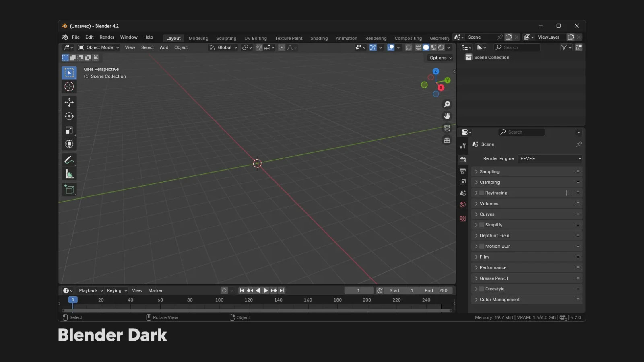Expand the Volumes panel

pyautogui.click(x=526, y=204)
